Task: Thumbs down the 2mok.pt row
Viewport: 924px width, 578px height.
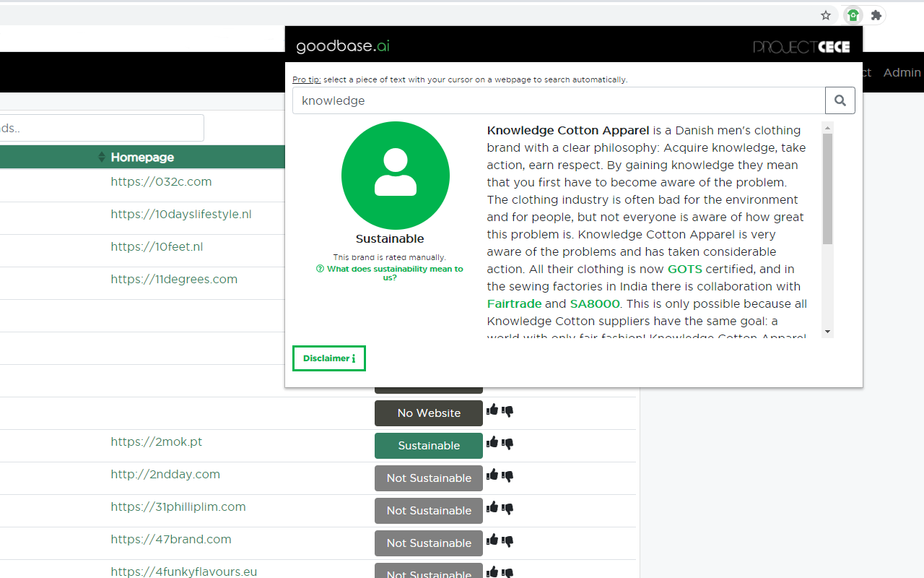Action: tap(507, 444)
